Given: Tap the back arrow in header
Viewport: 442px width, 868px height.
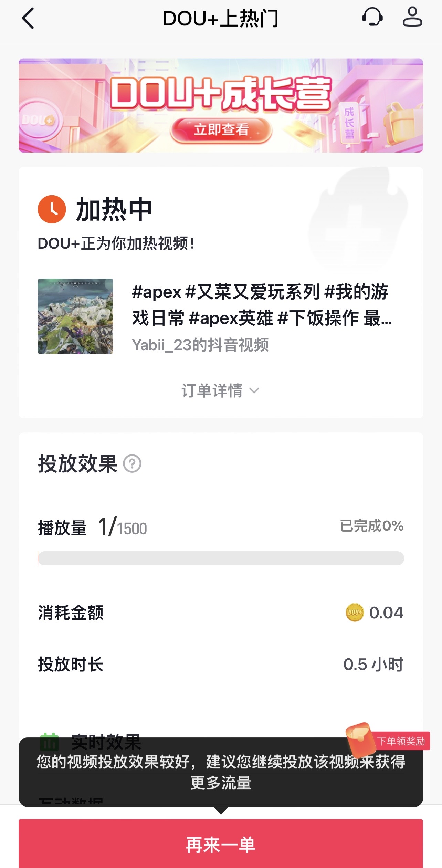Looking at the screenshot, I should click(x=28, y=18).
